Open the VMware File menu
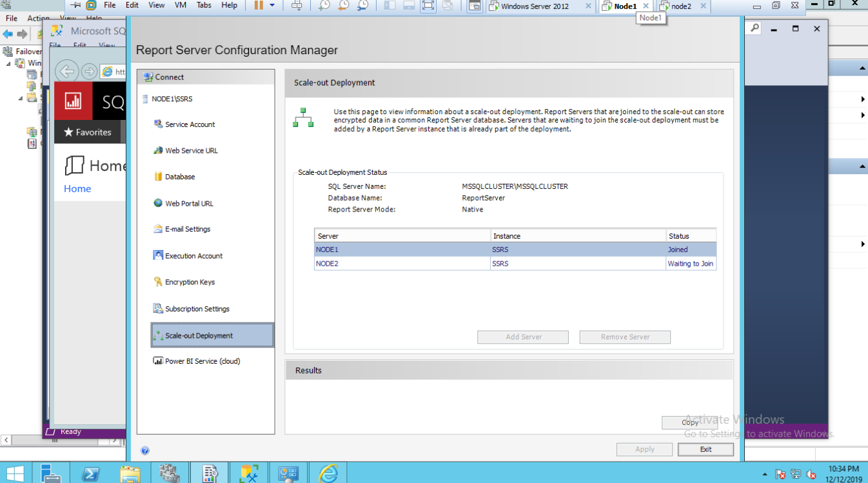The width and height of the screenshot is (868, 483). tap(110, 5)
